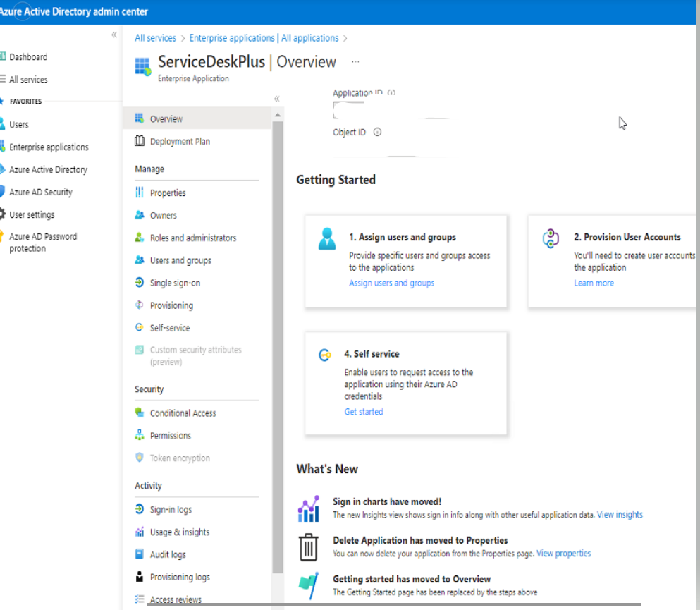The height and width of the screenshot is (610, 700).
Task: Click the Object ID info icon
Action: [x=377, y=132]
